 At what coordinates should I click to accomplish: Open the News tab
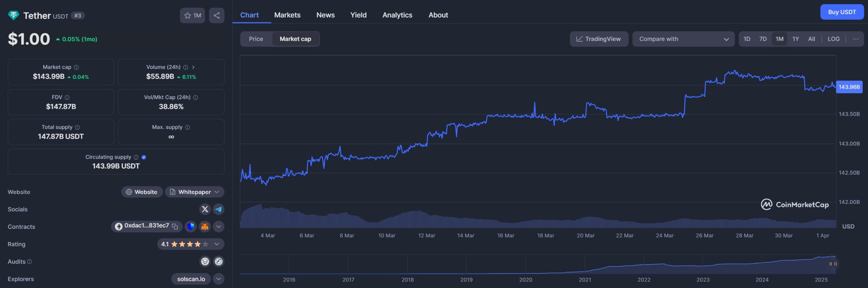pyautogui.click(x=325, y=15)
